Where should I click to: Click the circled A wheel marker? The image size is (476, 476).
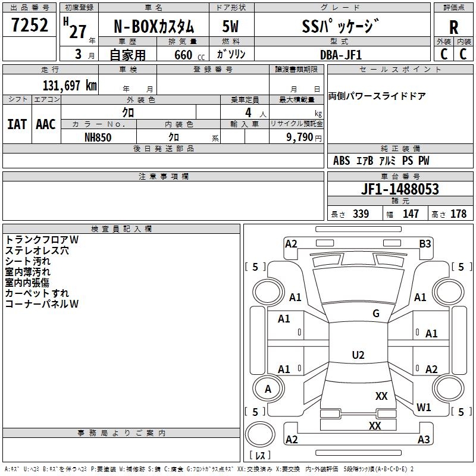point(268,389)
